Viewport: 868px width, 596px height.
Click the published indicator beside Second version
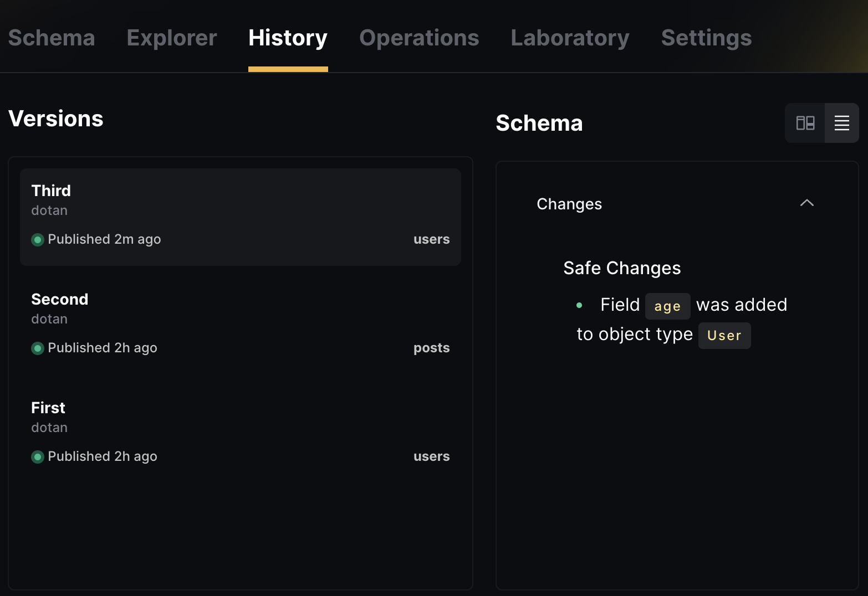click(x=37, y=348)
